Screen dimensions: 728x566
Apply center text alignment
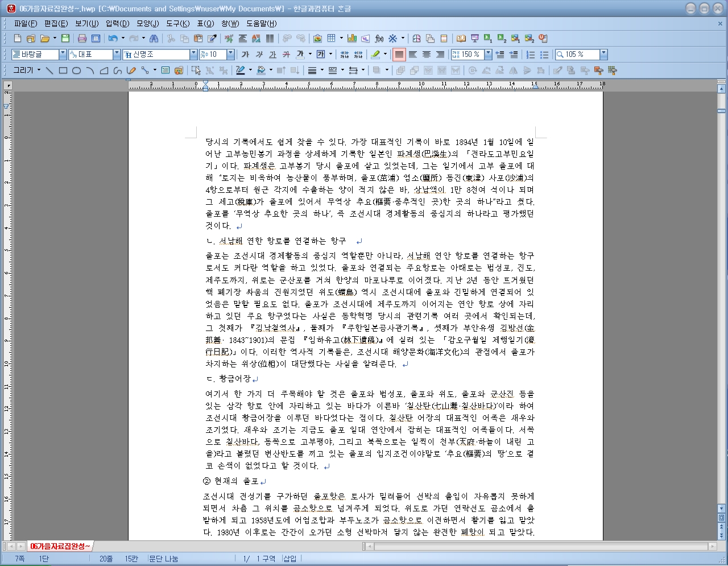pos(426,54)
